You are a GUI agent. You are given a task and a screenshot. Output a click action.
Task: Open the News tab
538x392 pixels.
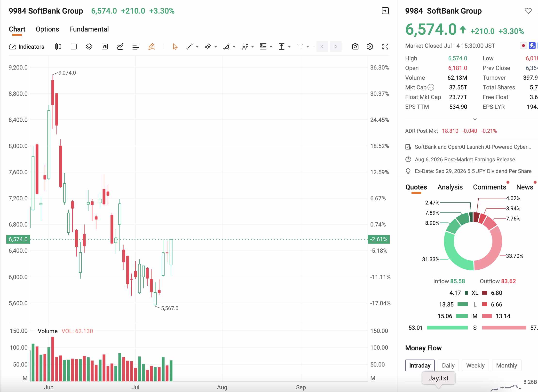(525, 187)
